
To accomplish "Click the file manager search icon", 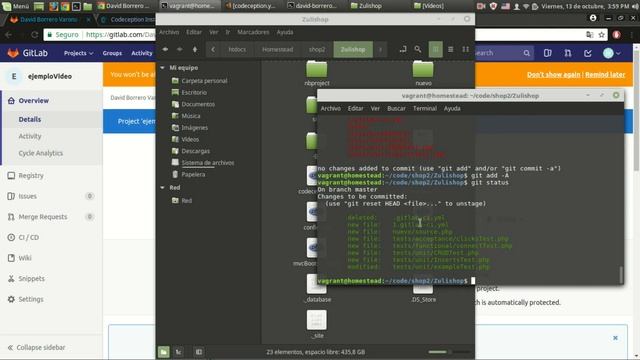I will [418, 49].
